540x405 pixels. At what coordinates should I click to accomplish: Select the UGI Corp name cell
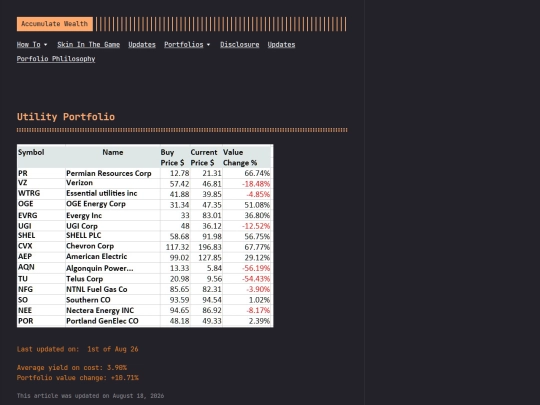[82, 226]
